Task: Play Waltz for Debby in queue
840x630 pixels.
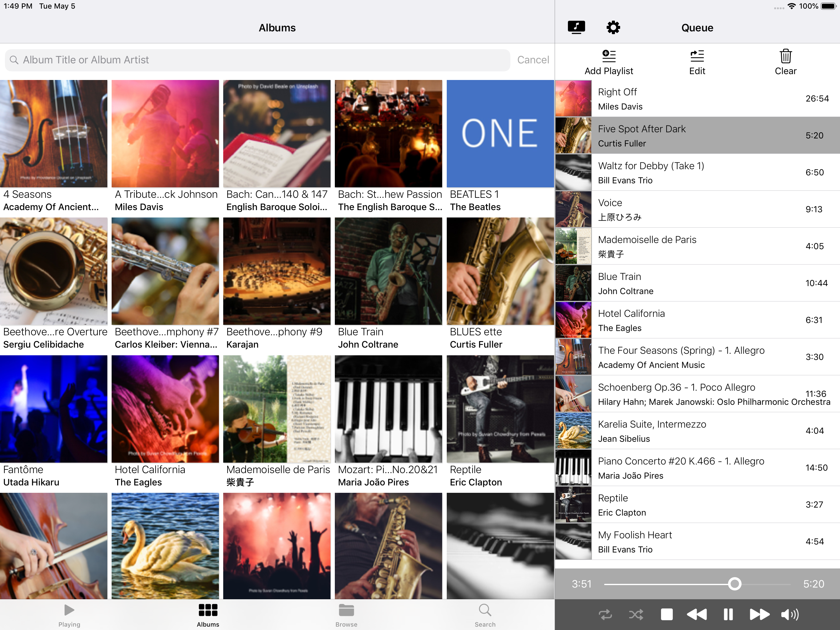Action: click(x=697, y=173)
